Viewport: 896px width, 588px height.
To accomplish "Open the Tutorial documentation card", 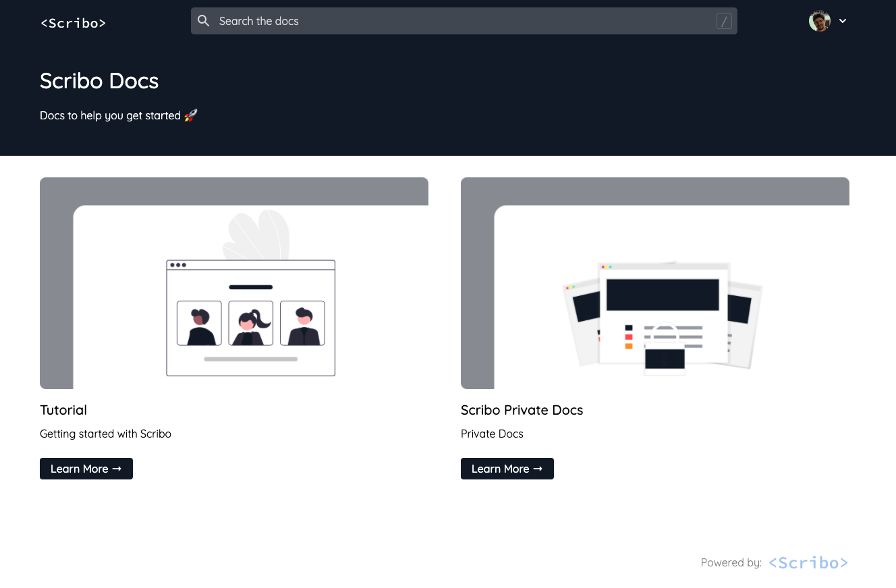I will (x=234, y=283).
